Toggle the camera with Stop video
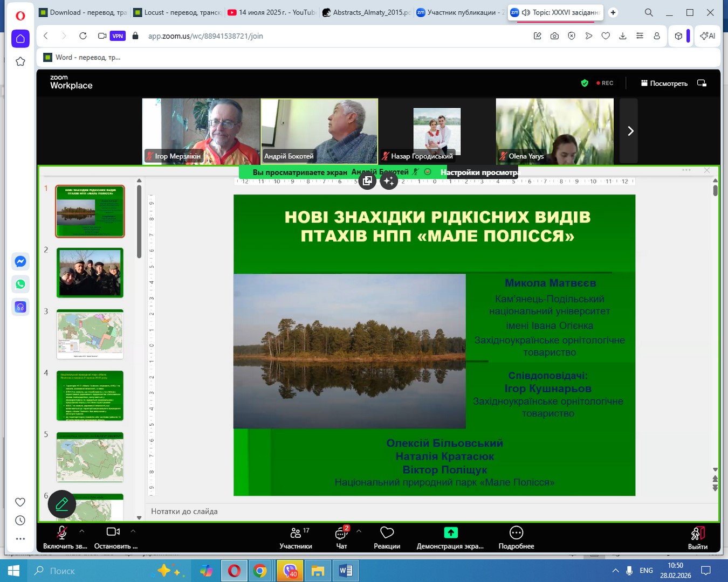Viewport: 728px width, 582px height. (113, 532)
